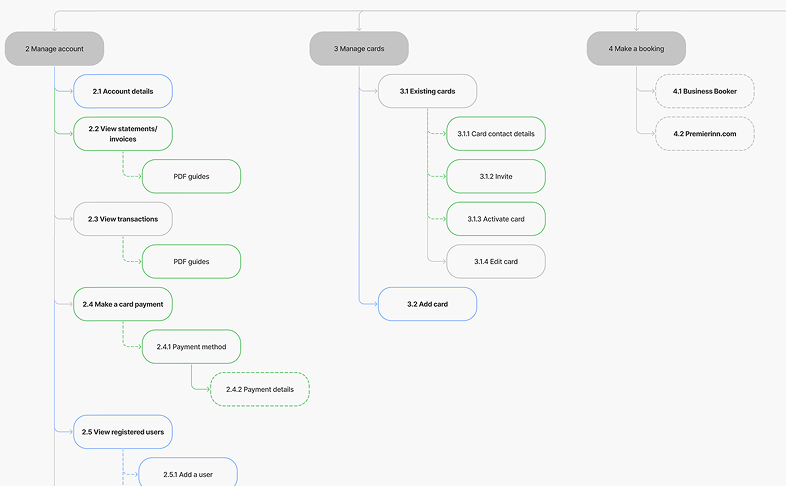Select the '2 Manage account' node
786x486 pixels.
pyautogui.click(x=54, y=48)
